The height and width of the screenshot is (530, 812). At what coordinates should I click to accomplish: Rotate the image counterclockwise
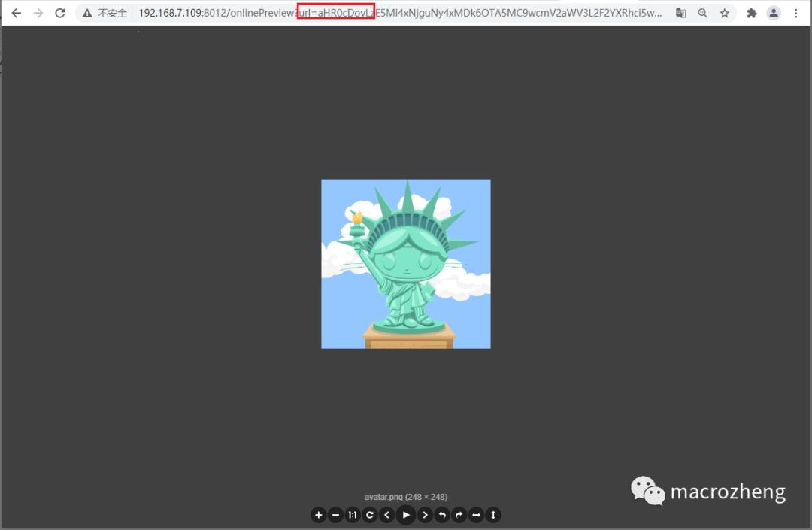441,515
